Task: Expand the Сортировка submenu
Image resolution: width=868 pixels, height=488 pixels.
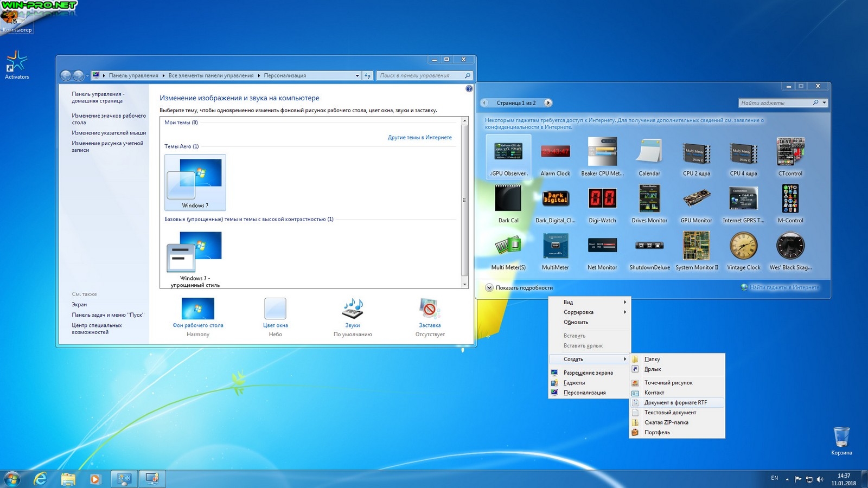Action: (x=590, y=312)
